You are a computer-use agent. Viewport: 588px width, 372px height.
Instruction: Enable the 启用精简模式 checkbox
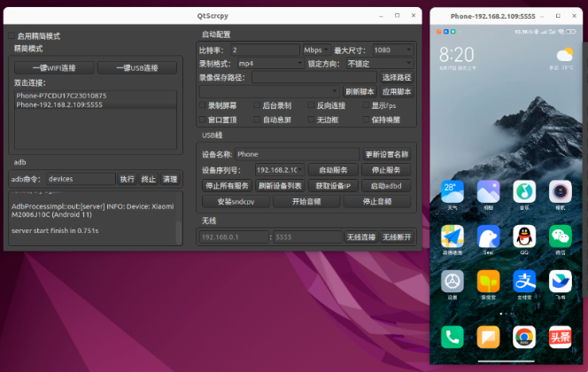coord(12,36)
